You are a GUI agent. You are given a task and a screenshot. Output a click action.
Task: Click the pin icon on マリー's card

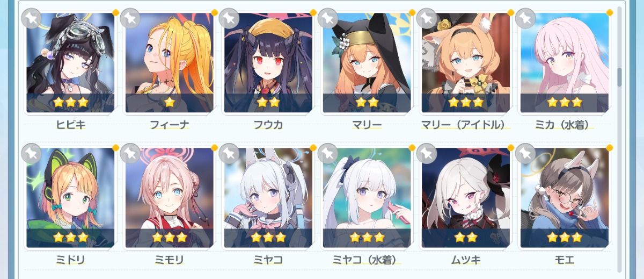327,18
